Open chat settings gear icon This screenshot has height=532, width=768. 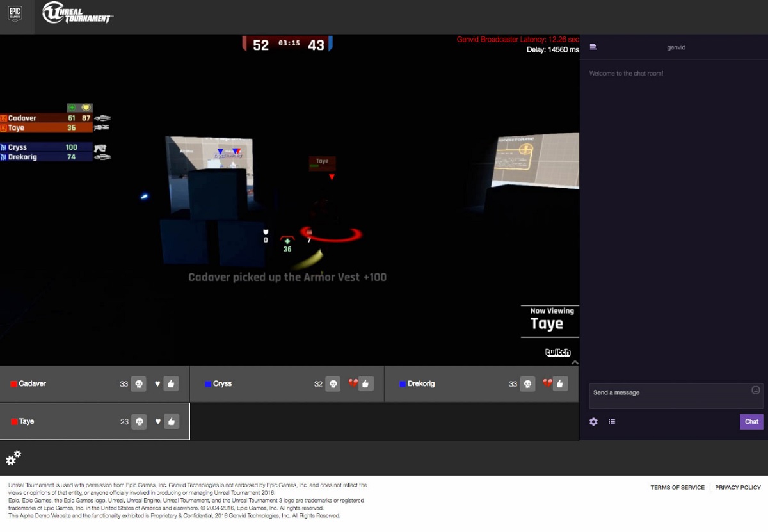tap(593, 422)
